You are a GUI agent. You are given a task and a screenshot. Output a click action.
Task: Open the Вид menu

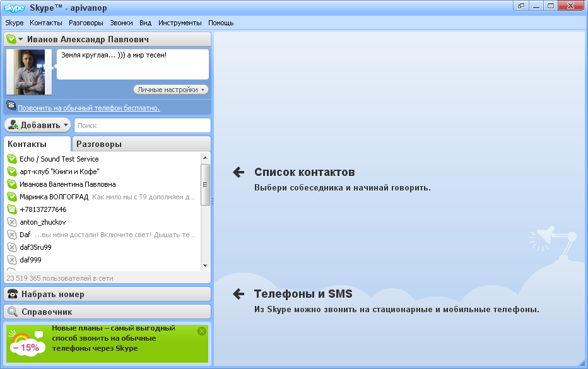click(146, 23)
